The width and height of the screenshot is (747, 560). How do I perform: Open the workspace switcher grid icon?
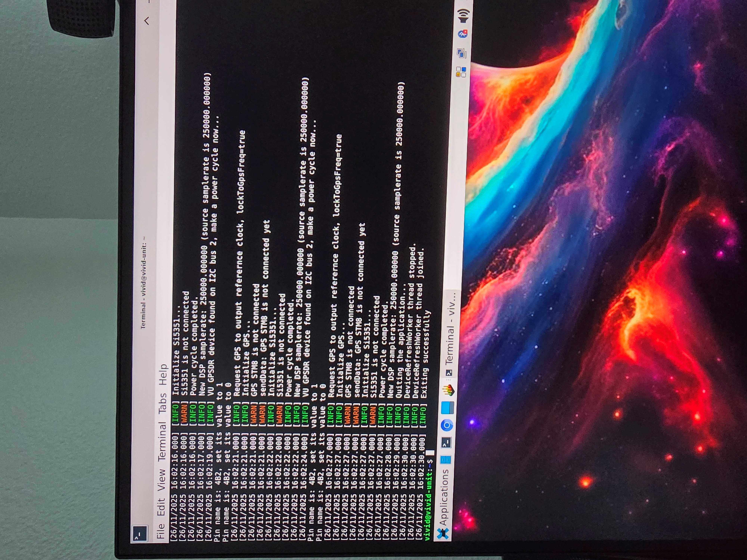tap(461, 72)
